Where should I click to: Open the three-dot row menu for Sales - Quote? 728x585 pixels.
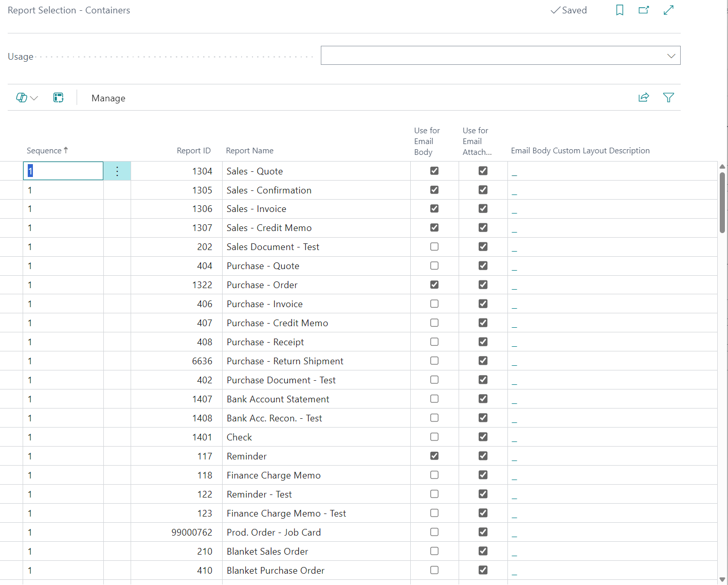117,171
